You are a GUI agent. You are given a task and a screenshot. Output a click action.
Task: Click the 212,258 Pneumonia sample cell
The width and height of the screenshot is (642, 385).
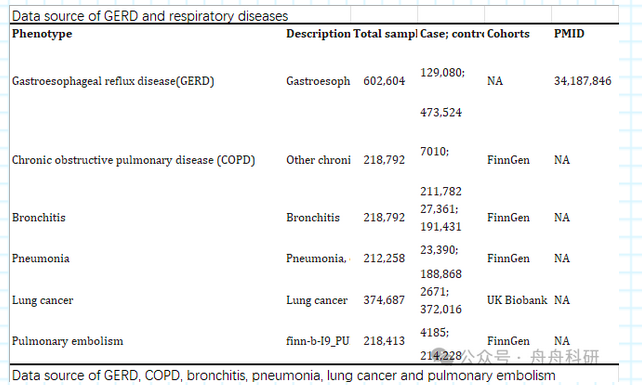click(x=384, y=258)
